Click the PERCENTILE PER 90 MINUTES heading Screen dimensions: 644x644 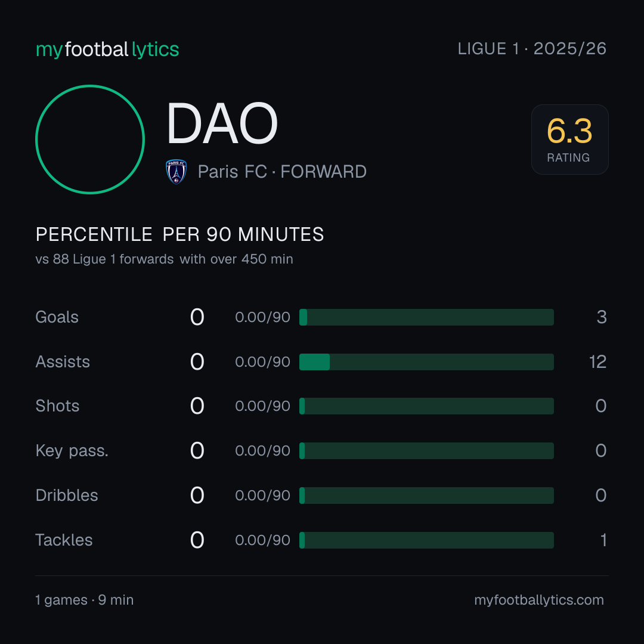coord(179,234)
